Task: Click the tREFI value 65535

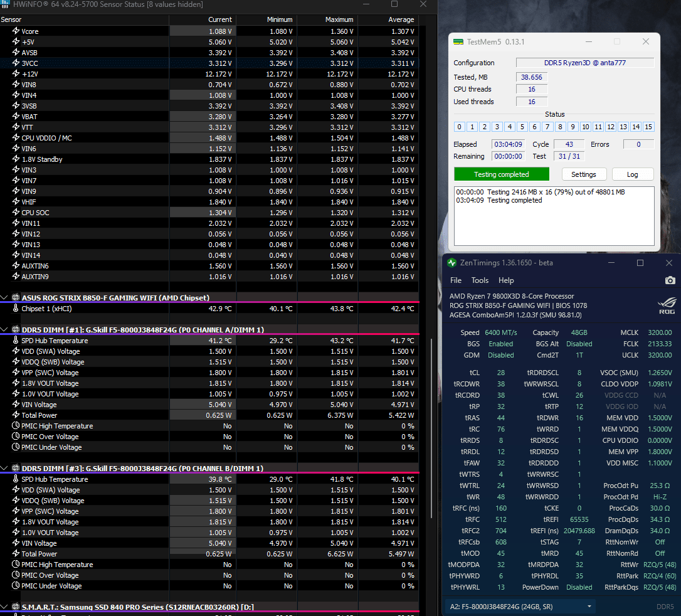Action: tap(579, 519)
